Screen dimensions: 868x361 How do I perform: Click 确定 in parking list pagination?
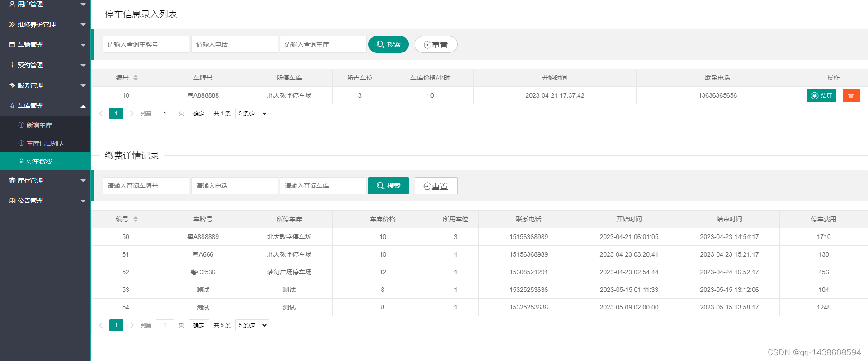[199, 113]
